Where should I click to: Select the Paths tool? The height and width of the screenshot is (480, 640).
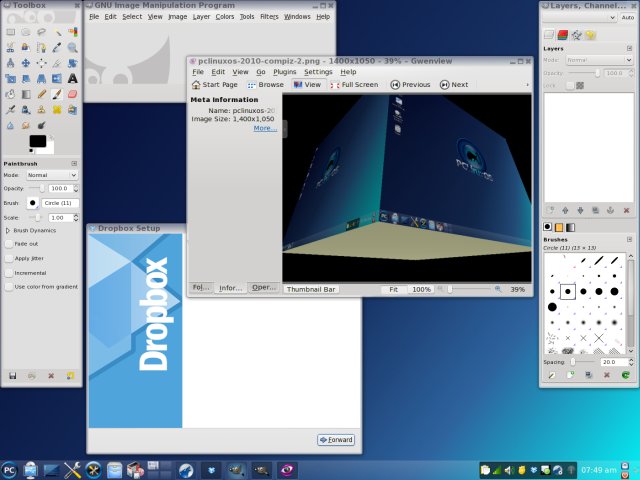click(x=41, y=47)
